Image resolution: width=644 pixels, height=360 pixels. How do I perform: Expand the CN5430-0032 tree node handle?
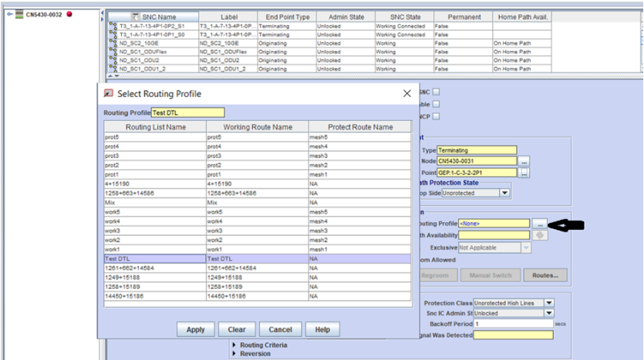tap(9, 15)
